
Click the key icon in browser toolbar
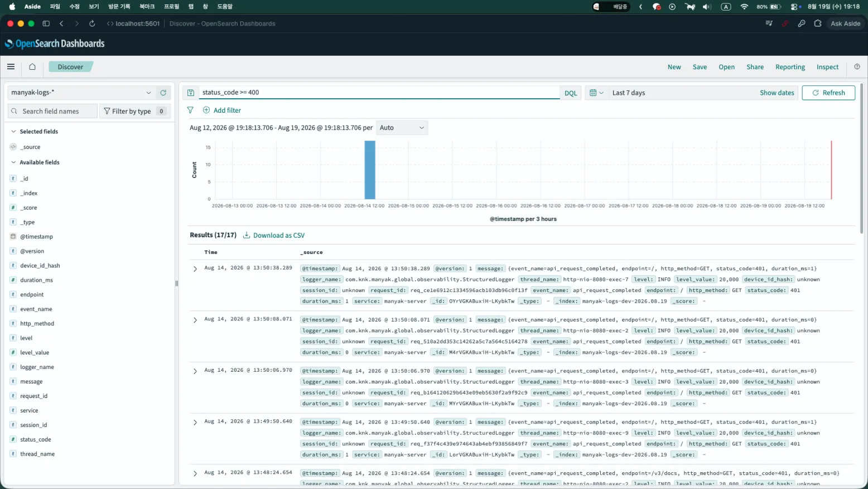[802, 23]
